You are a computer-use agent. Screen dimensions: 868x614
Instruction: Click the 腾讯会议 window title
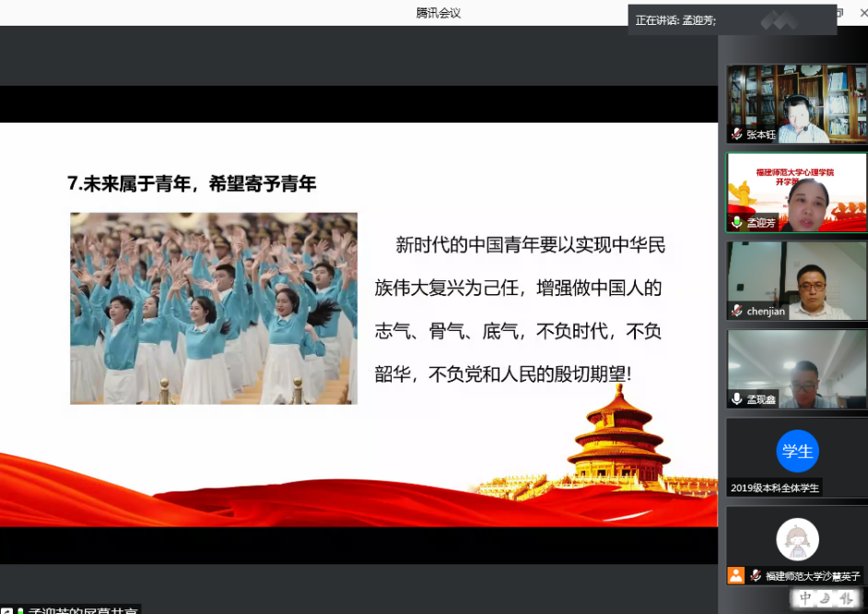tap(439, 13)
